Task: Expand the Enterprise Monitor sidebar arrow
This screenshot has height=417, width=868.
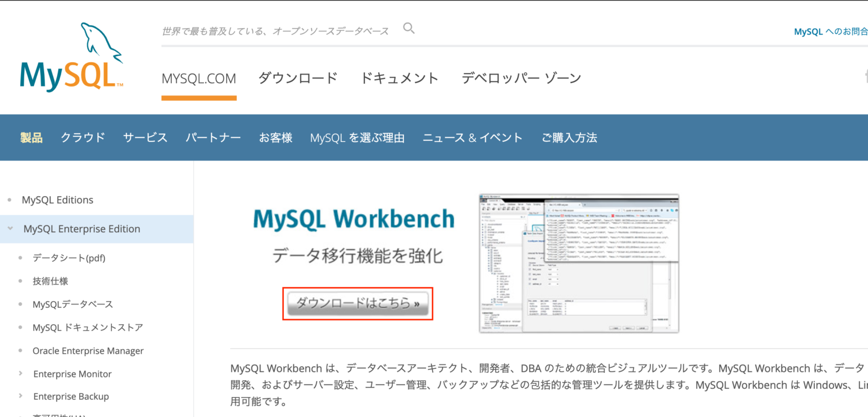Action: pos(21,373)
